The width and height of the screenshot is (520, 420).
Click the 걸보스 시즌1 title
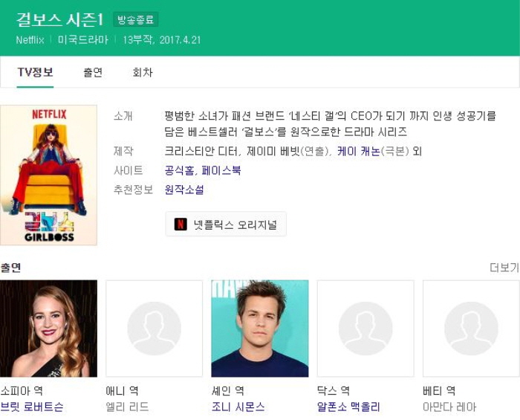tap(59, 19)
